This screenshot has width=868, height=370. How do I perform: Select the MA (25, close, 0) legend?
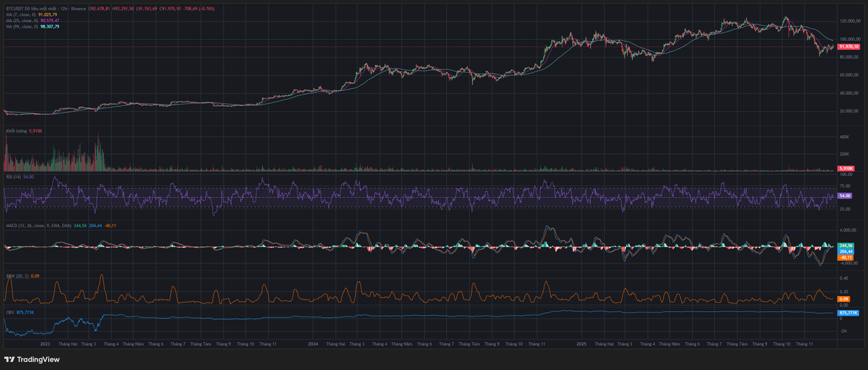click(x=23, y=20)
